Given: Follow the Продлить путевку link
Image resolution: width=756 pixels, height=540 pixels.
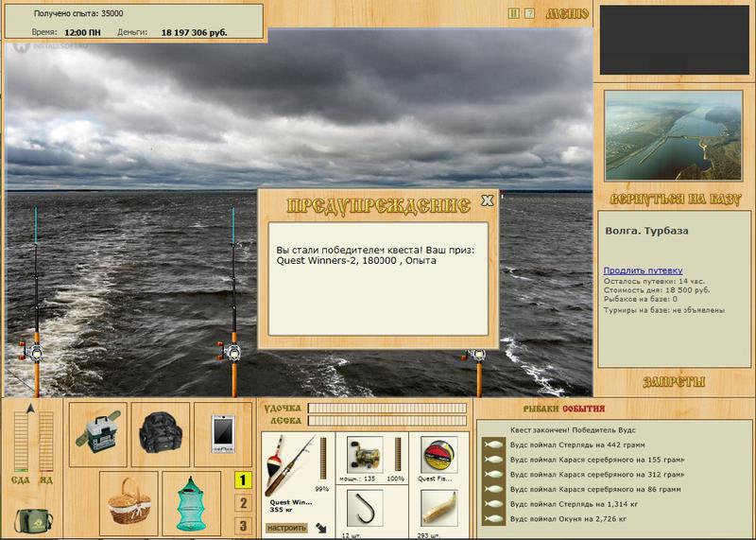Looking at the screenshot, I should point(643,270).
